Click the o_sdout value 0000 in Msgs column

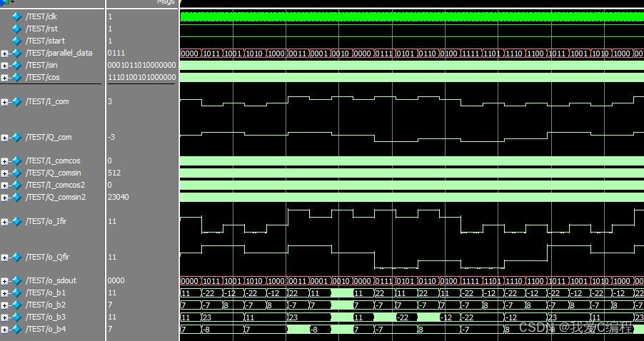pos(116,280)
